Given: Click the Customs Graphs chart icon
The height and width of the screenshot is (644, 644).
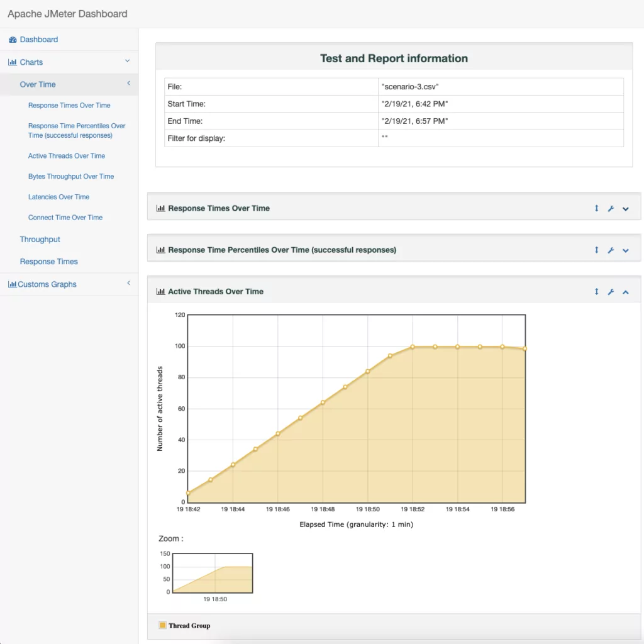Looking at the screenshot, I should [x=13, y=284].
